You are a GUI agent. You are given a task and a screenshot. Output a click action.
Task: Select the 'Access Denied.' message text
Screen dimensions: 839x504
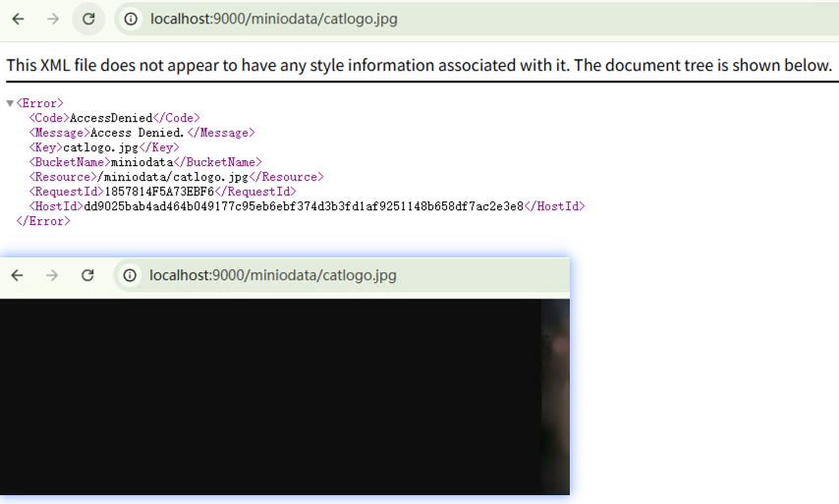click(x=137, y=133)
